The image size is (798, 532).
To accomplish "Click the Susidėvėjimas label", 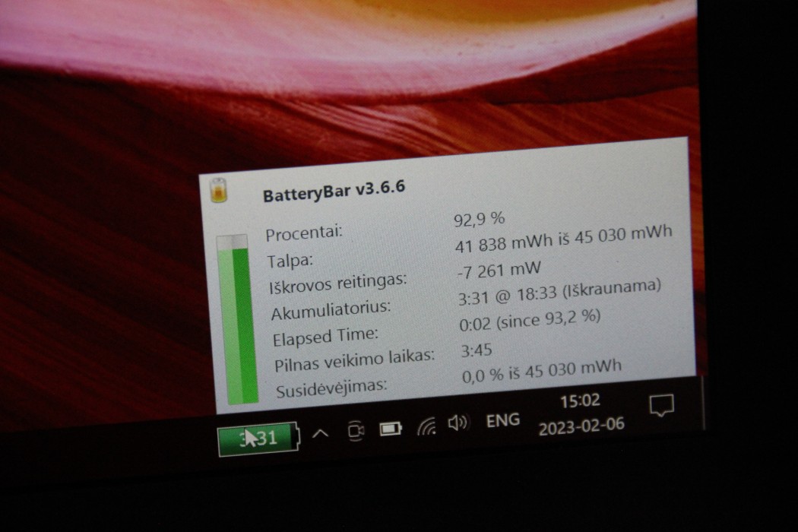I will tap(331, 388).
